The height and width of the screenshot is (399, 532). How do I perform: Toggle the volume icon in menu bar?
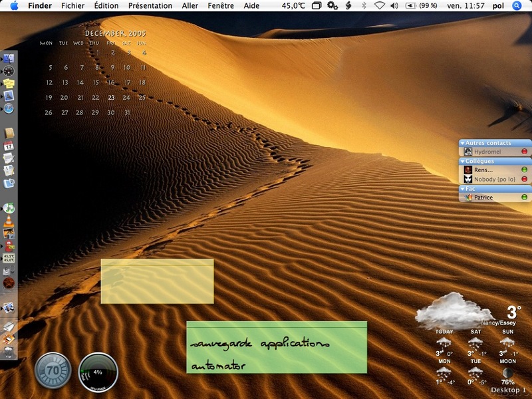(x=394, y=5)
